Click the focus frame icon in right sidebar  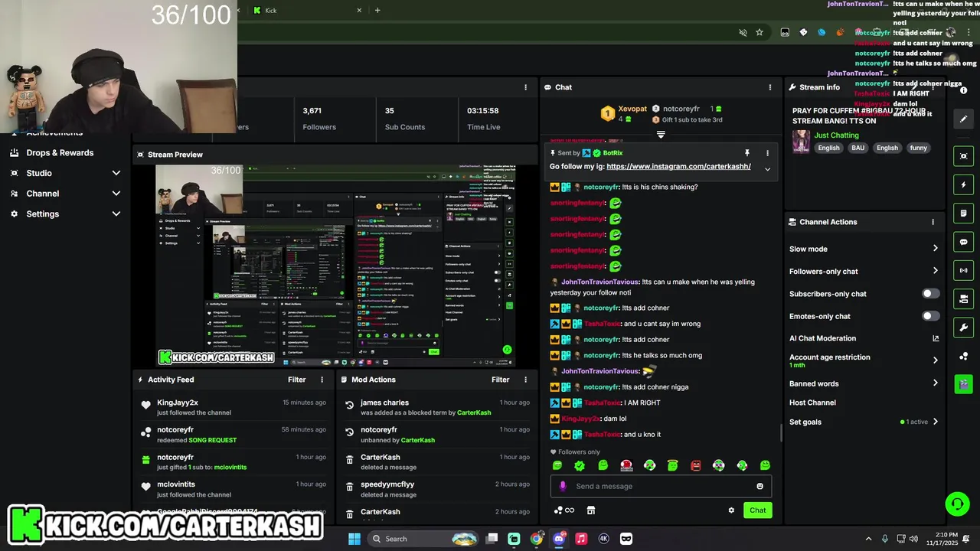coord(963,156)
